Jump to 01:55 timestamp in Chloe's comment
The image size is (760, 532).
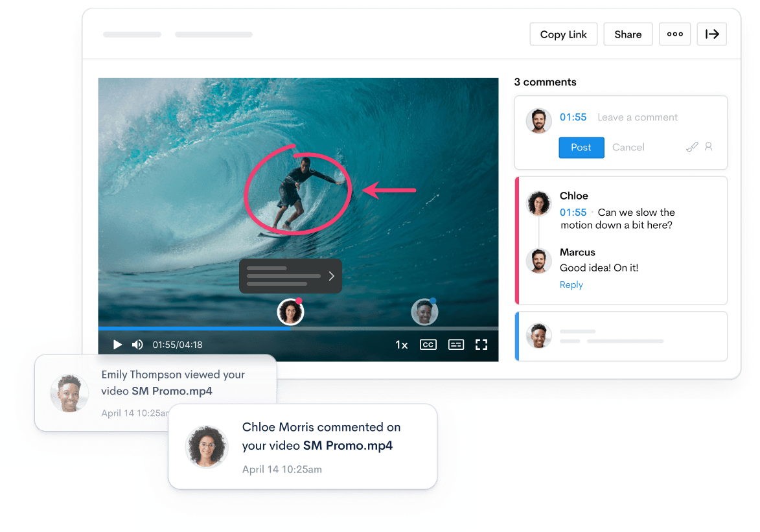573,213
